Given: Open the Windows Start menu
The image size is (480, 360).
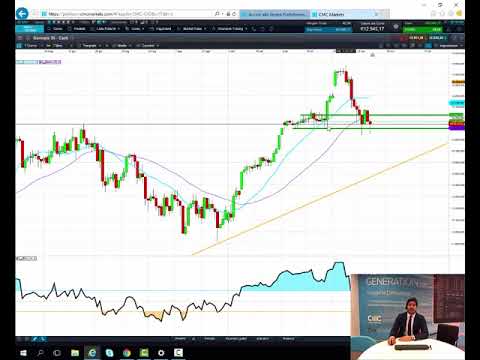Looking at the screenshot, I should (23, 353).
